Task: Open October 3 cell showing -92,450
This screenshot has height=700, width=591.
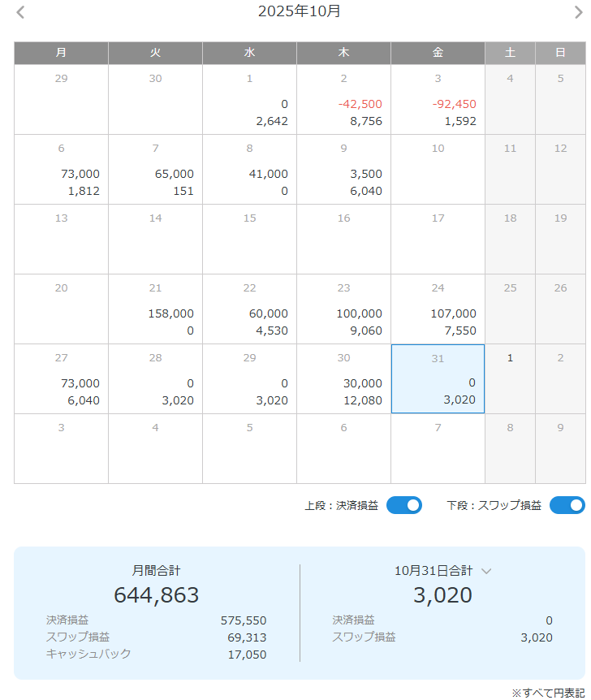Action: tap(438, 100)
